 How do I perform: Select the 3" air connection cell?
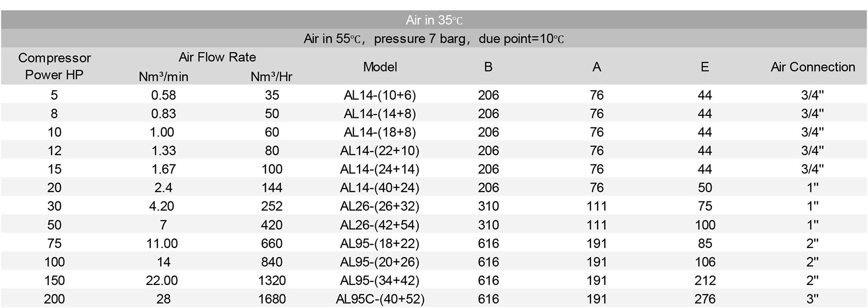[812, 299]
